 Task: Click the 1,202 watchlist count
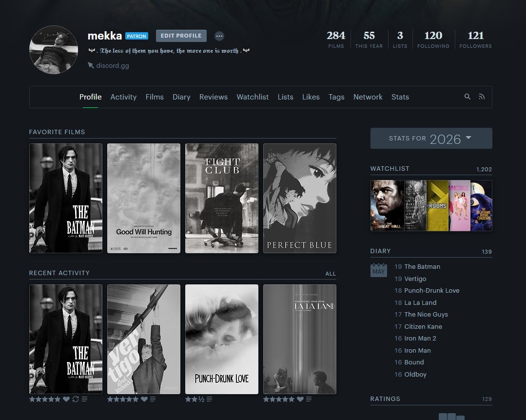pos(484,169)
